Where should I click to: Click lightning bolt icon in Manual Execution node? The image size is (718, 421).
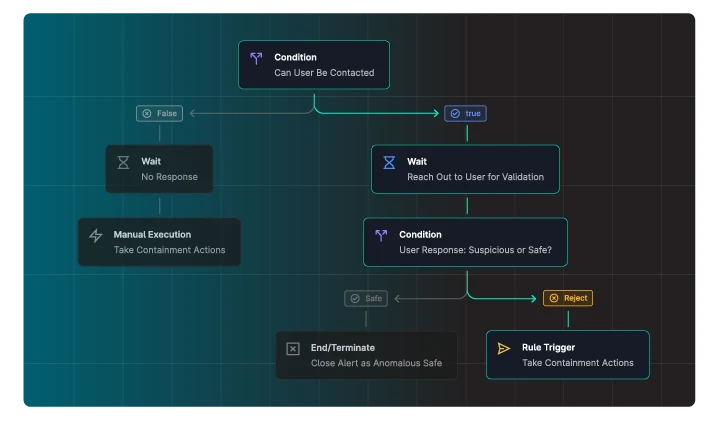pos(96,235)
